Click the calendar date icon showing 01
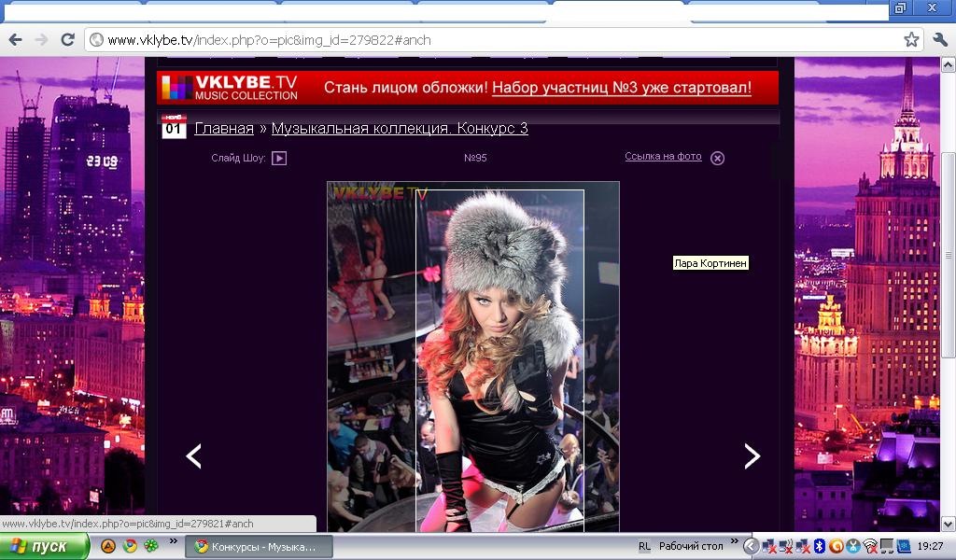 [174, 128]
